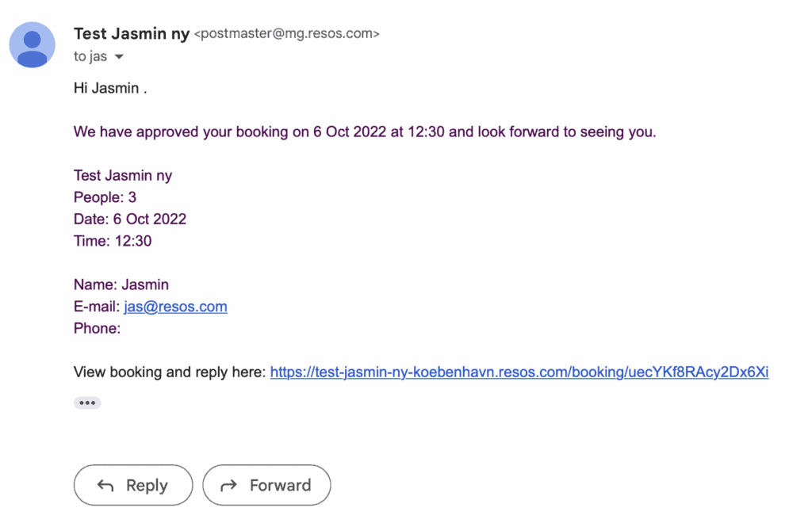The image size is (812, 523).
Task: Click the 'to jas' recipient text
Action: tap(90, 56)
